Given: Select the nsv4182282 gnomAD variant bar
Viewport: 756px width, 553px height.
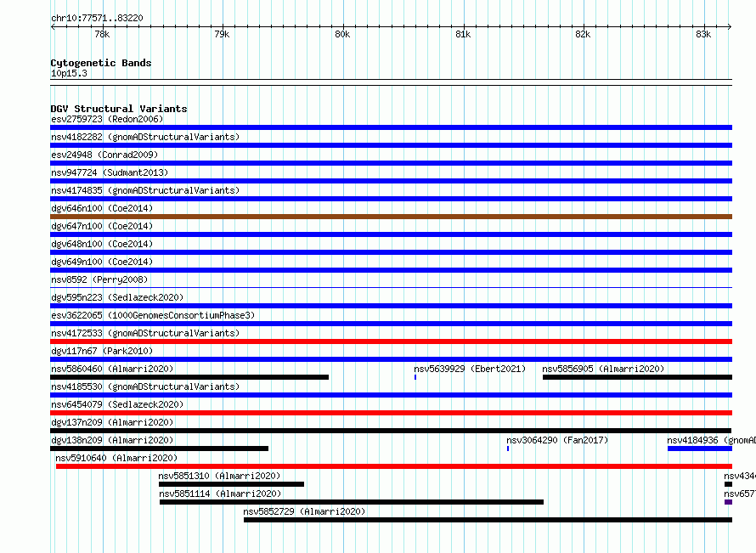Looking at the screenshot, I should click(x=391, y=145).
